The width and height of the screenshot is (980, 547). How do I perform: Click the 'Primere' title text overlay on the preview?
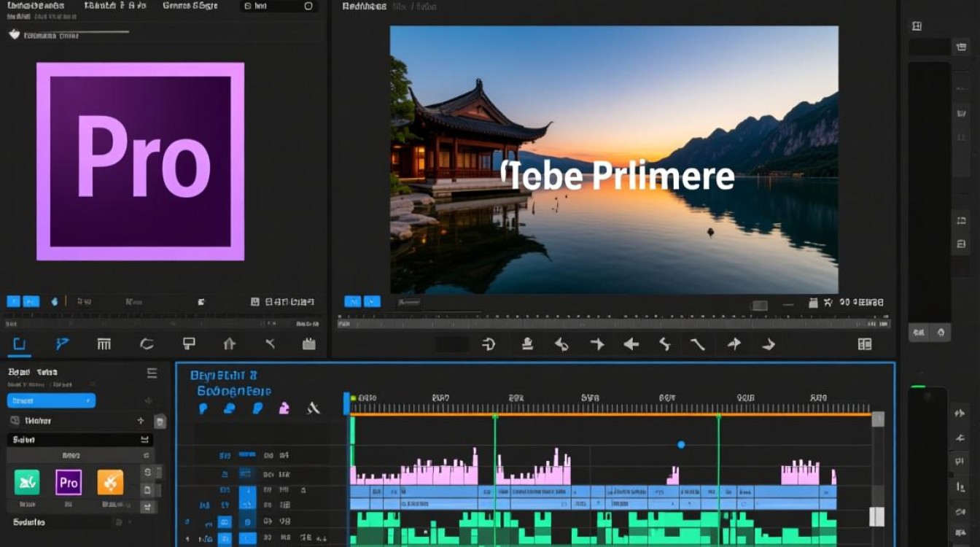coord(618,177)
